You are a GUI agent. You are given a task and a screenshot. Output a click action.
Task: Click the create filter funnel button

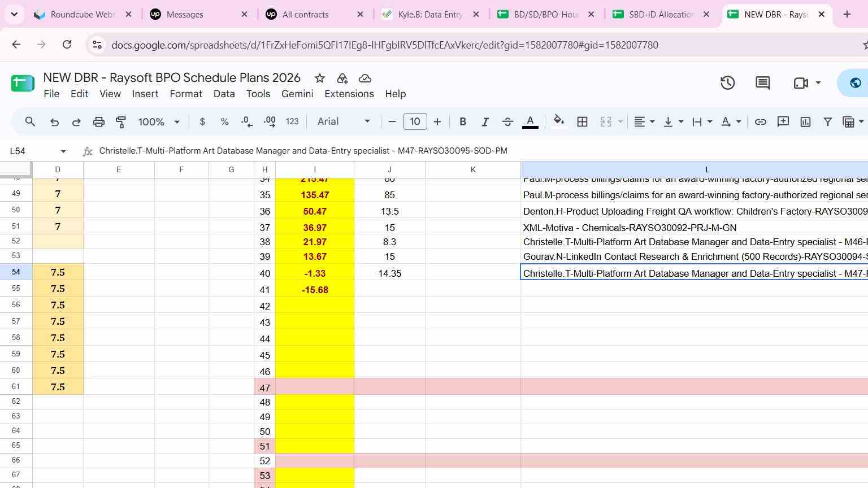828,121
